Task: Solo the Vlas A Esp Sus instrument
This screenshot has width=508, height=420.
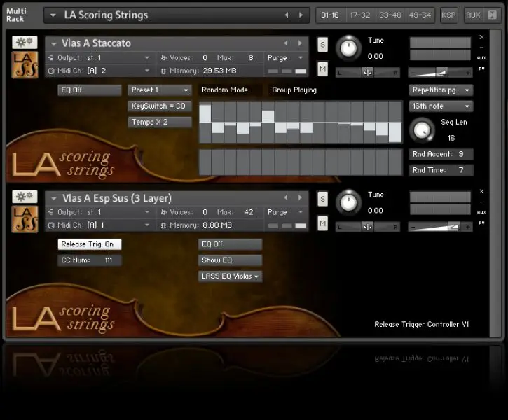Action: pos(322,199)
